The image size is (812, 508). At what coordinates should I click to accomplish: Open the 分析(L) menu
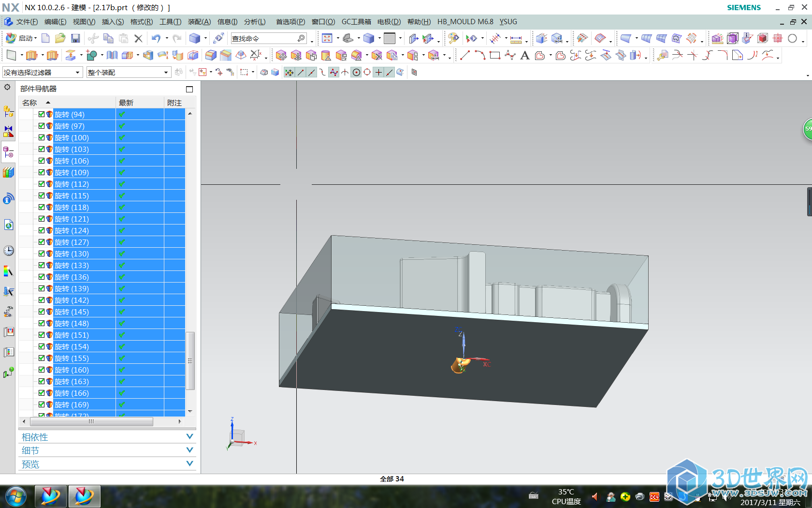tap(255, 22)
